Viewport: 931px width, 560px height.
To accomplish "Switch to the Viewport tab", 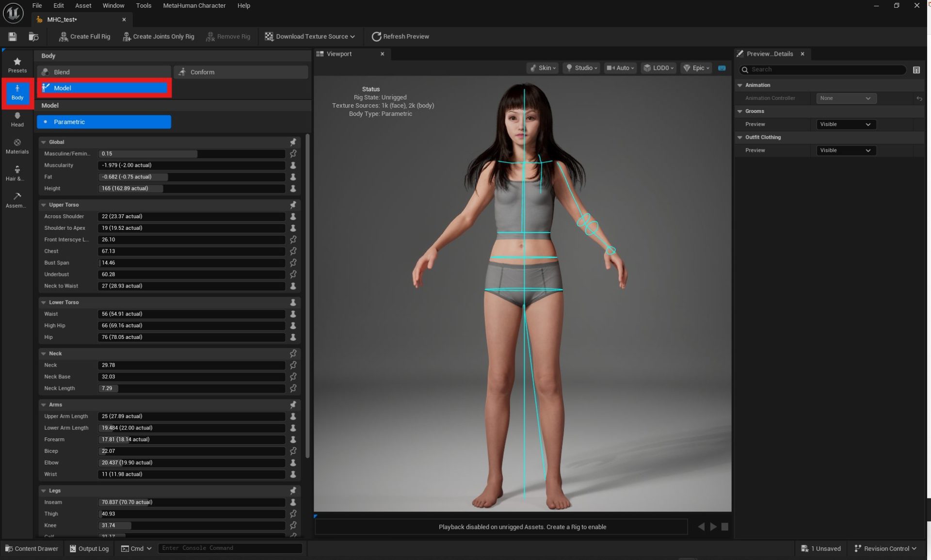I will (339, 54).
